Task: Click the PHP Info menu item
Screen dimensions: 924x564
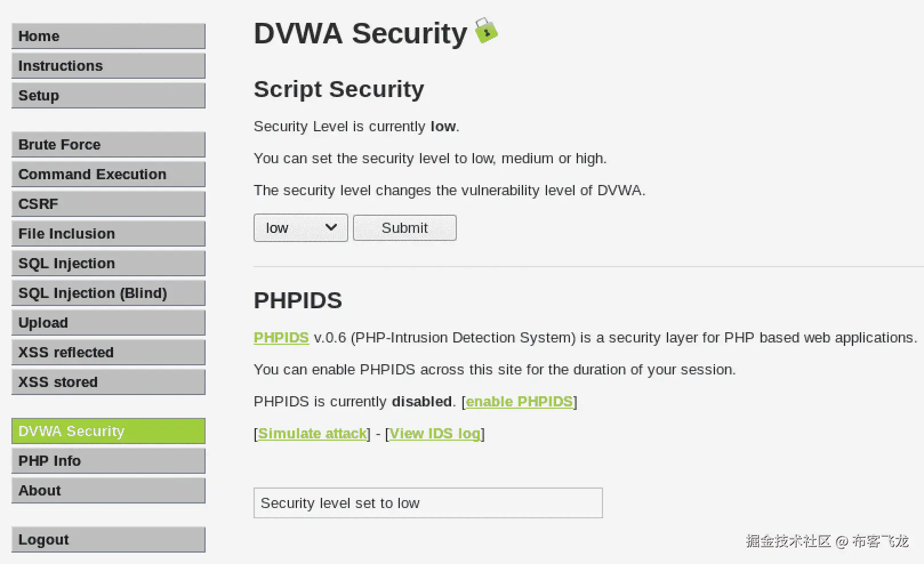Action: tap(108, 461)
